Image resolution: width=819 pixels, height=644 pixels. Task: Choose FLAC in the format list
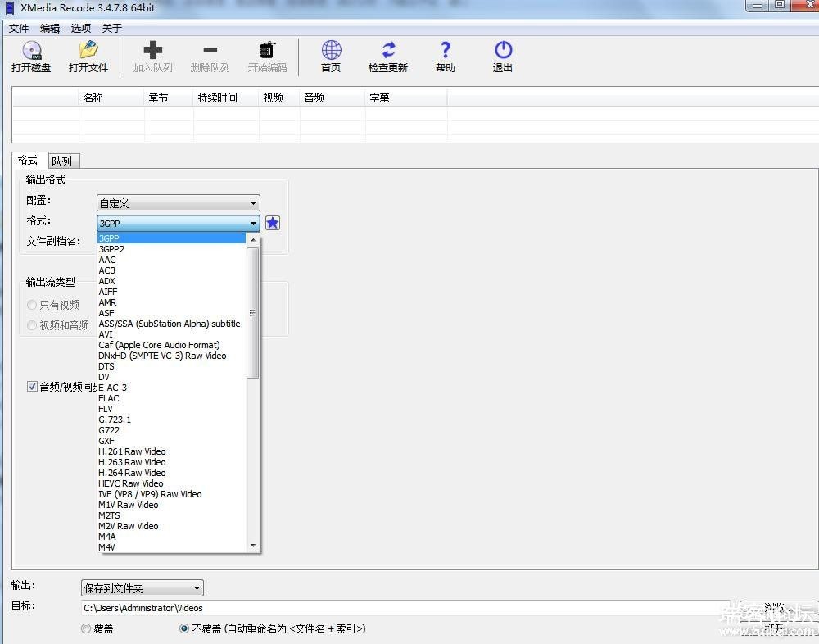tap(171, 398)
